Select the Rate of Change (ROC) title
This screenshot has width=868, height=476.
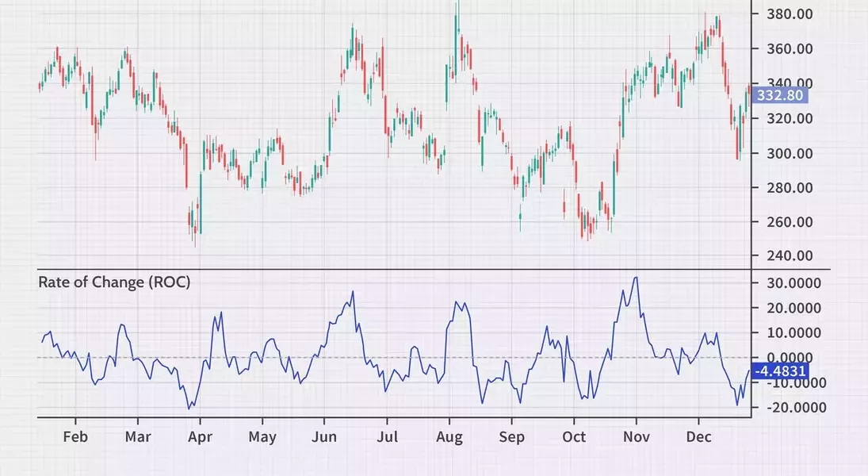(114, 282)
